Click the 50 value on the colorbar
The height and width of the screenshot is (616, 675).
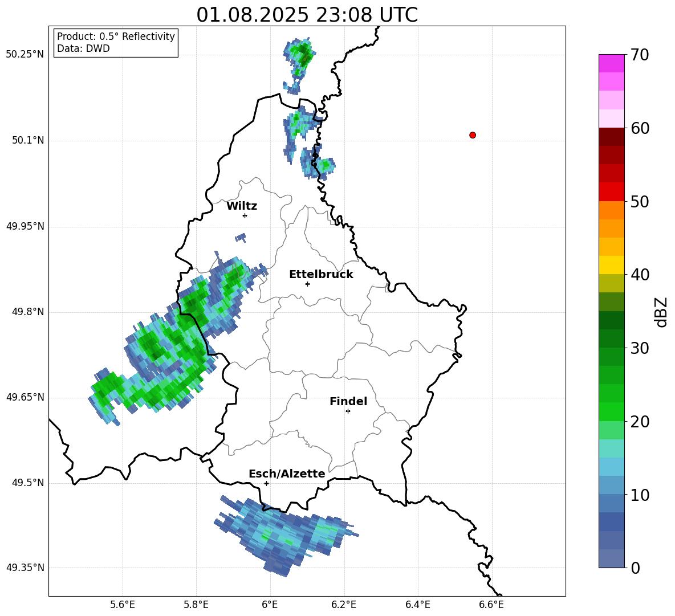pos(640,201)
